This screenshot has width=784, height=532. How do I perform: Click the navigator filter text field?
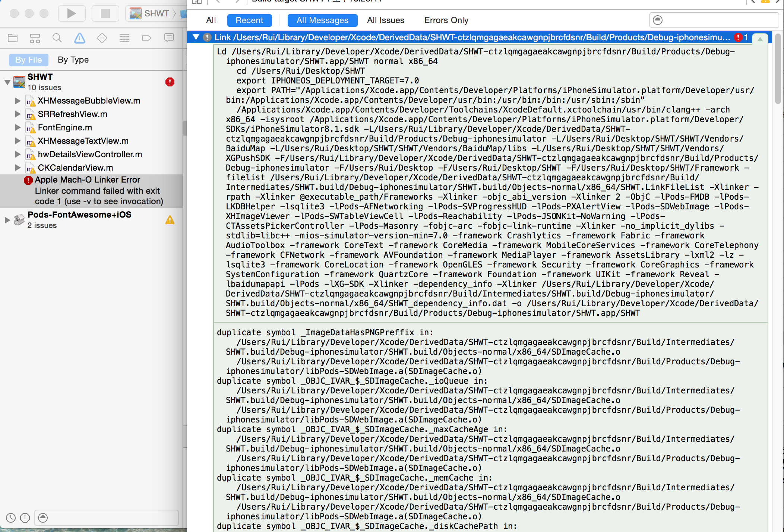[x=107, y=517]
